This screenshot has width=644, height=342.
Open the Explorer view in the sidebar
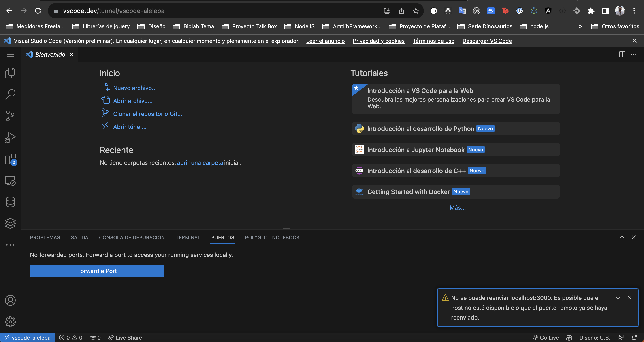click(10, 73)
